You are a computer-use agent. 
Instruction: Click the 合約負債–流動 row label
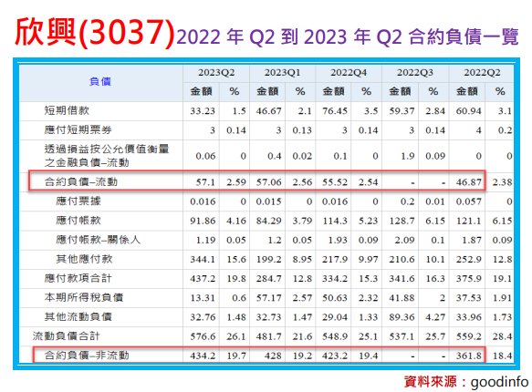[80, 182]
